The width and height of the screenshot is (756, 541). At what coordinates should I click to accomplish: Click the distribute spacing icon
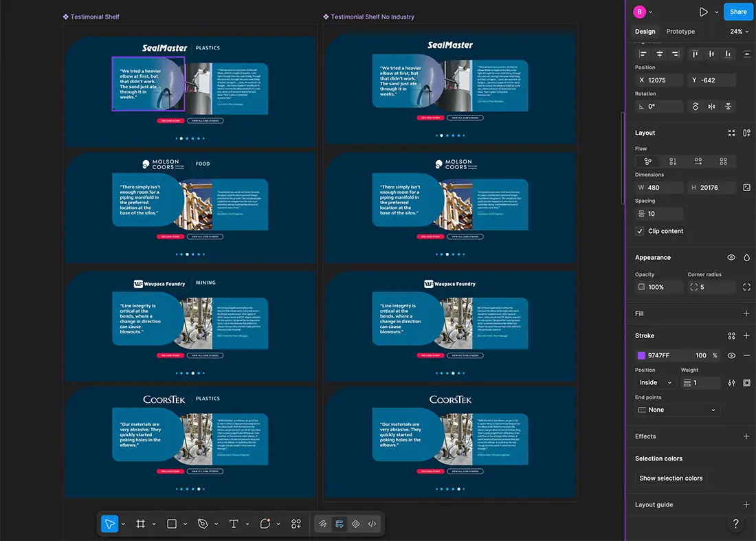[746, 54]
